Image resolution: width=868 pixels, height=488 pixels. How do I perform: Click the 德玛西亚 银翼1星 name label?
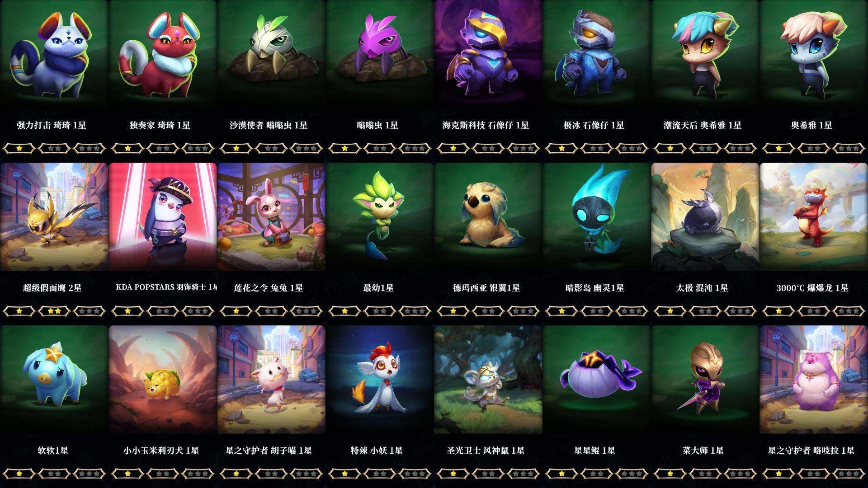coord(486,288)
